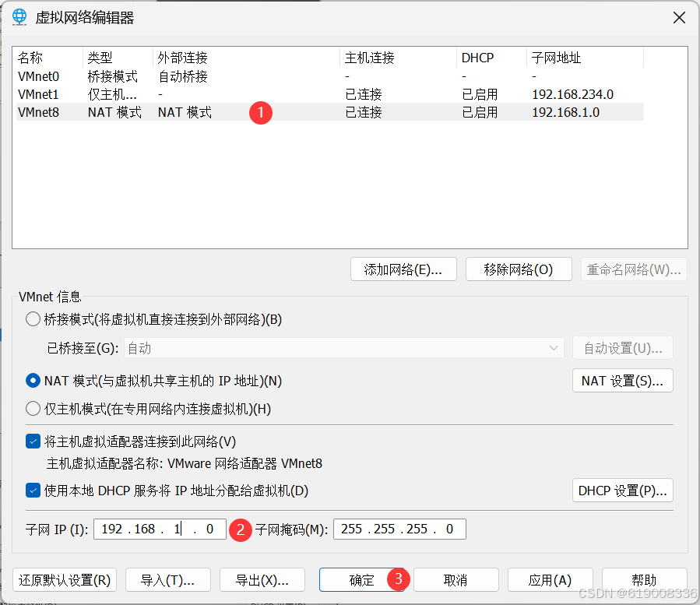Click 已启用 DHCP cell in VMnet1 row
This screenshot has width=700, height=605.
(480, 95)
